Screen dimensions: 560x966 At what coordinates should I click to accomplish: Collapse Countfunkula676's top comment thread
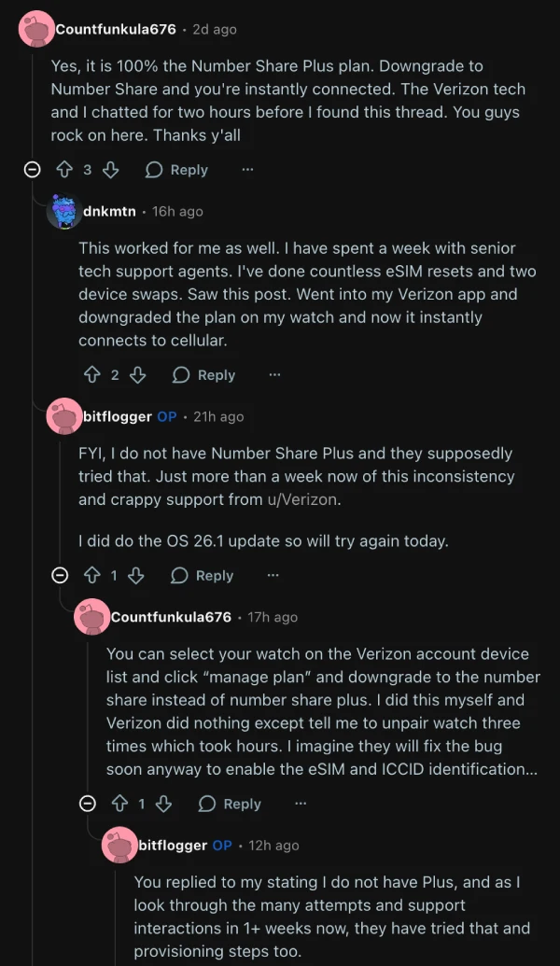pos(32,170)
